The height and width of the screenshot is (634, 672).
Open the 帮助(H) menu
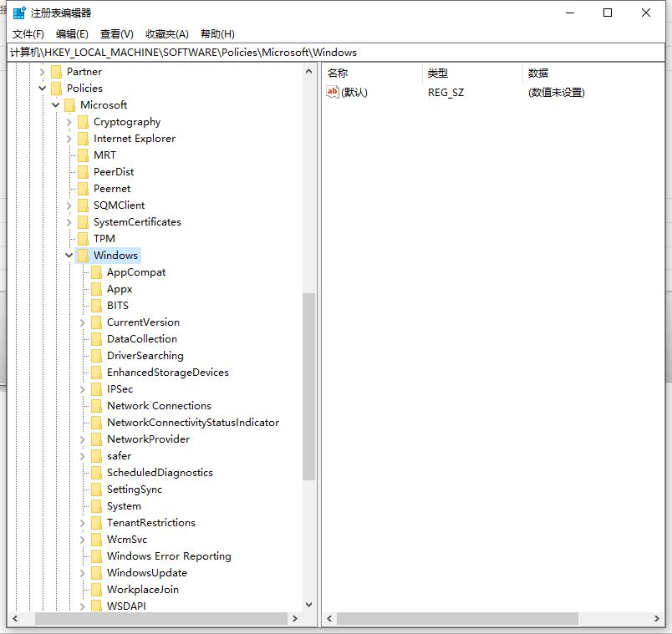click(x=217, y=34)
